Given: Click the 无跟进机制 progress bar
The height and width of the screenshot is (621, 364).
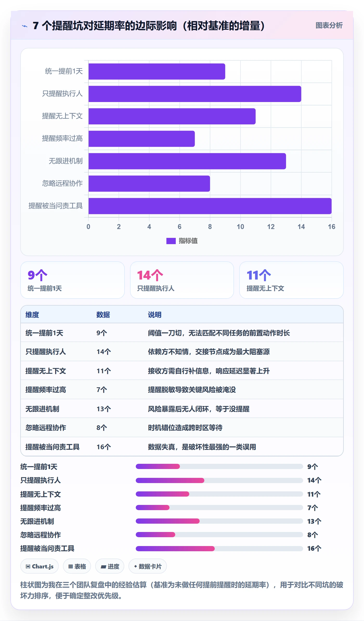Looking at the screenshot, I should coord(219,521).
